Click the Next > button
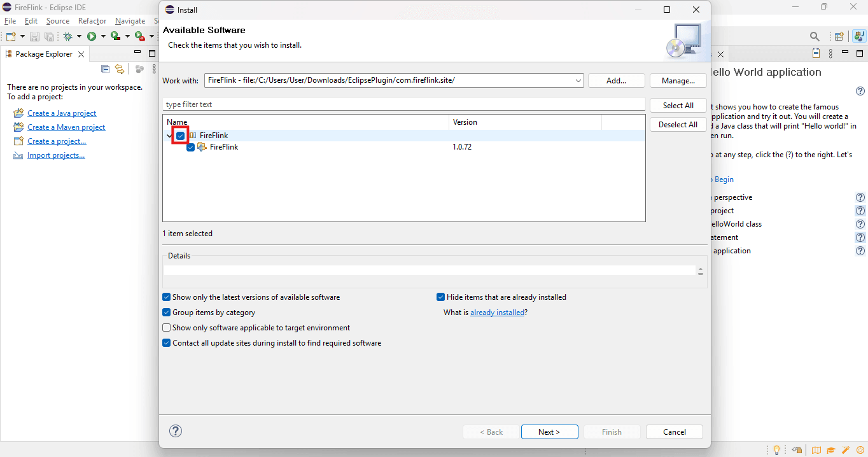Image resolution: width=868 pixels, height=457 pixels. coord(549,432)
